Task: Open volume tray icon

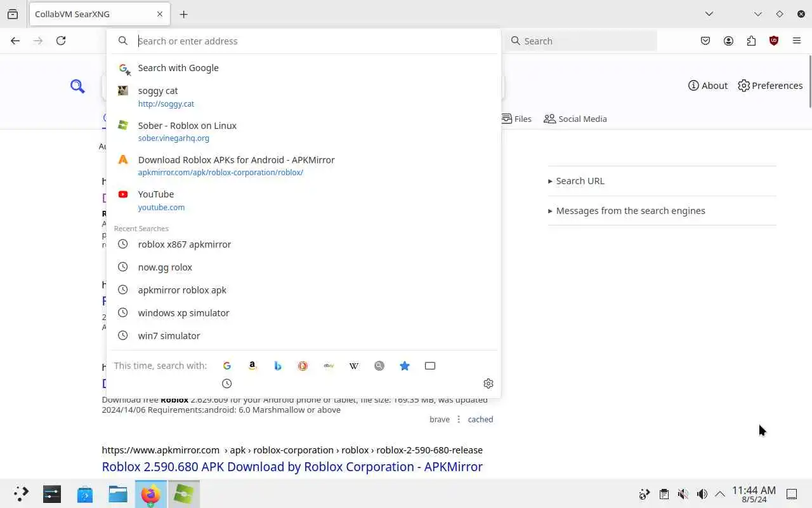Action: click(x=702, y=494)
